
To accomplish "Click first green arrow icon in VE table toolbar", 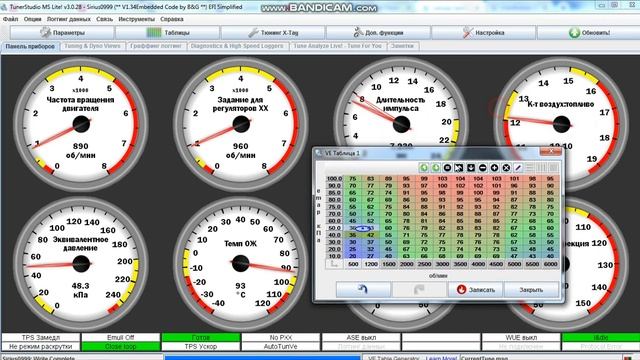I will click(424, 168).
